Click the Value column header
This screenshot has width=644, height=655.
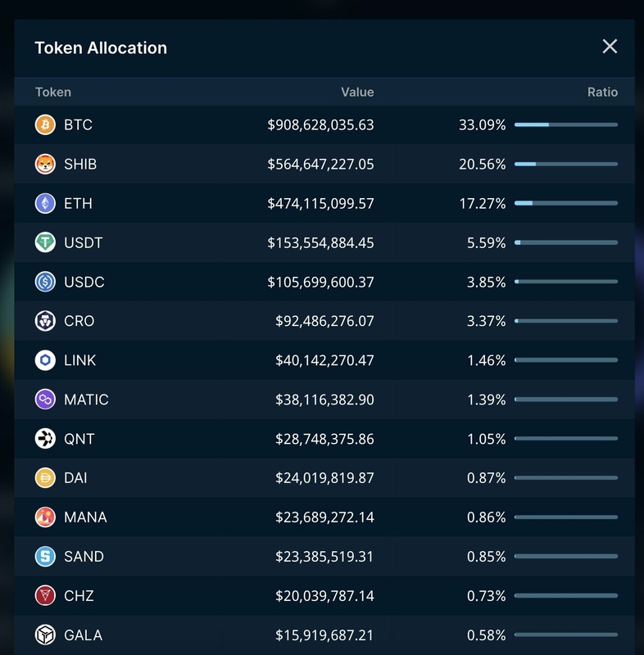(x=357, y=93)
